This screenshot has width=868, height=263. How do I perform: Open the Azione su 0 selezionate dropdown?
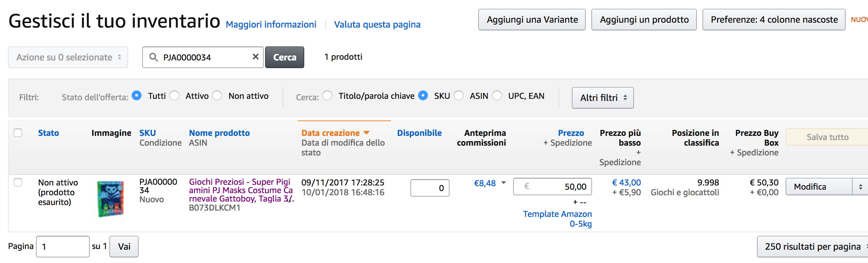point(68,57)
